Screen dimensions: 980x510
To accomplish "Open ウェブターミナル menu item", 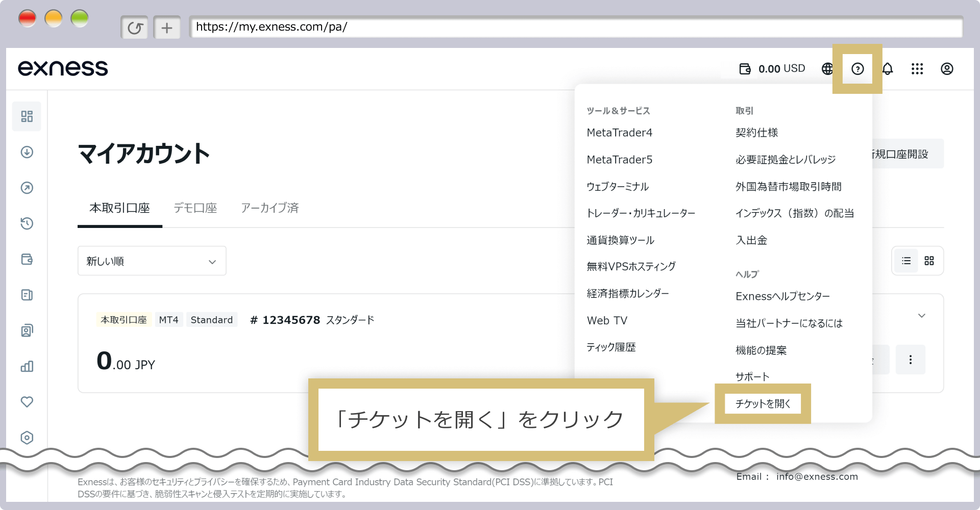I will coord(618,187).
